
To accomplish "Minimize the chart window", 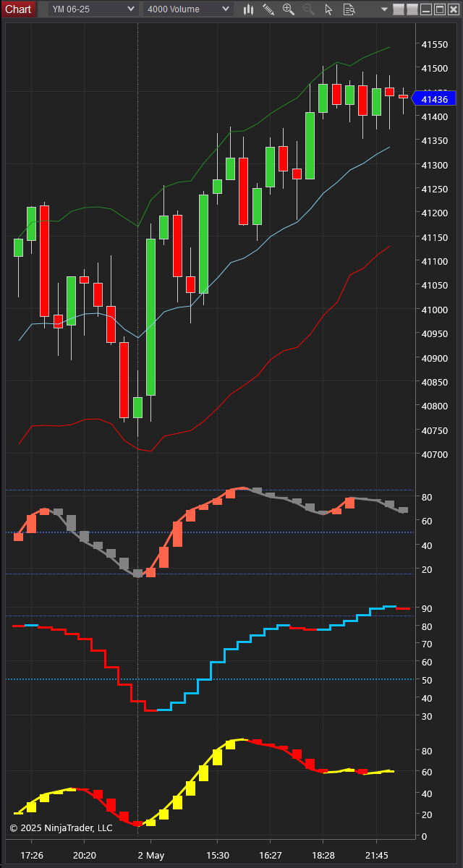I will [x=426, y=9].
